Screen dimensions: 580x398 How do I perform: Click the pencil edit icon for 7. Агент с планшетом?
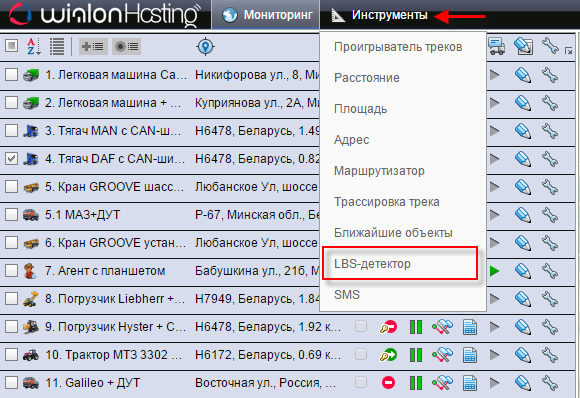[523, 271]
